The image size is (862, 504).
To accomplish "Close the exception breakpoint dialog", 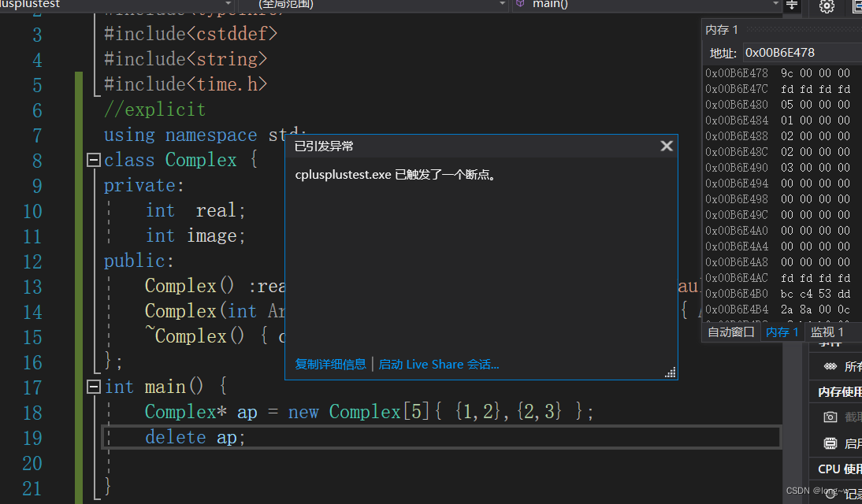I will point(667,145).
